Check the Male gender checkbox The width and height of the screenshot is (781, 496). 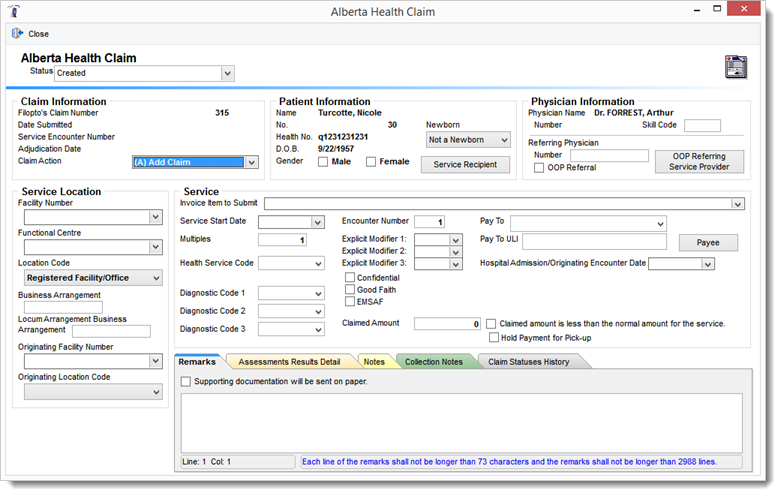(323, 162)
